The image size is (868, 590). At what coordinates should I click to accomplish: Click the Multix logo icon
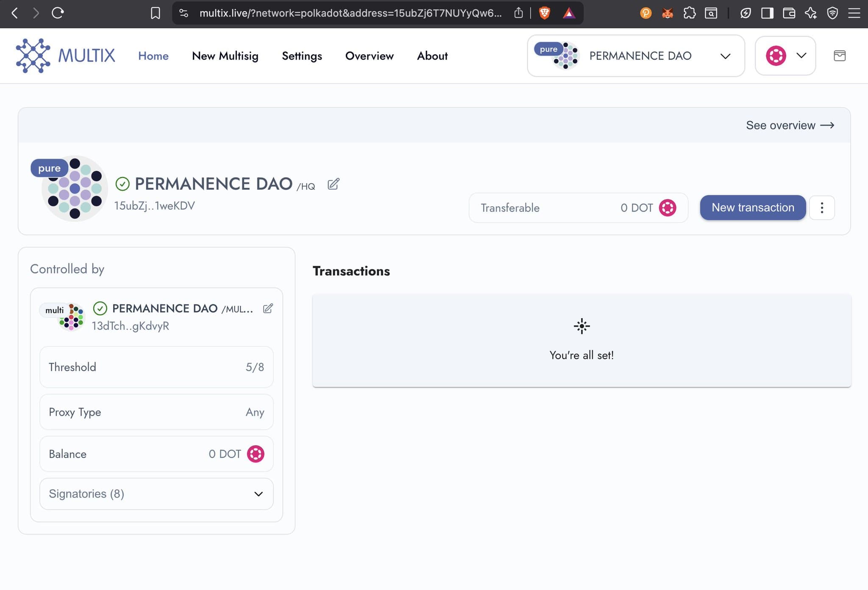click(33, 56)
